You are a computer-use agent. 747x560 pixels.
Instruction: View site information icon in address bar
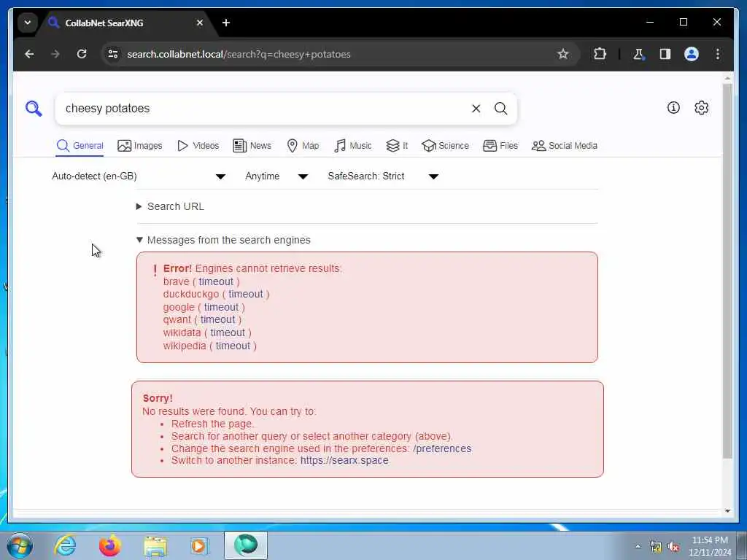coord(113,54)
